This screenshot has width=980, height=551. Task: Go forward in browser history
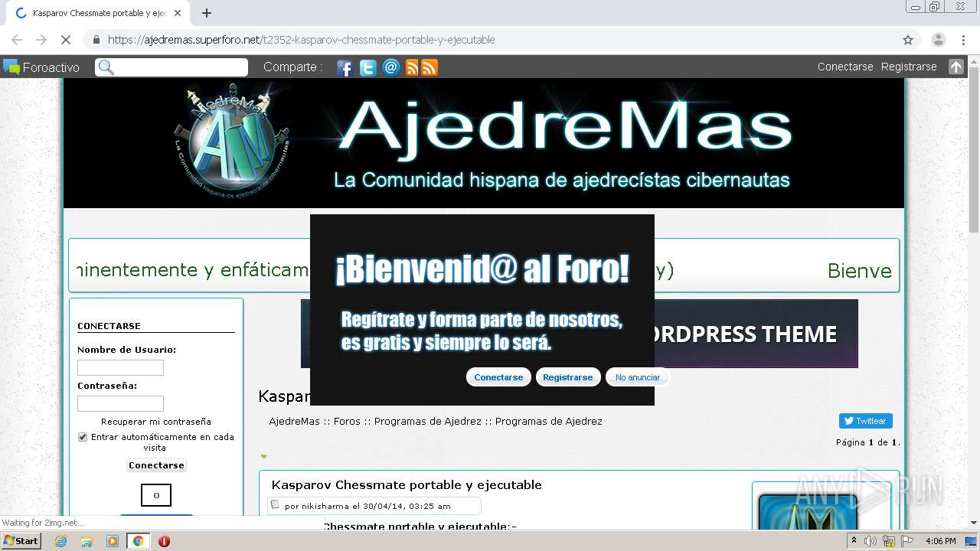tap(41, 40)
